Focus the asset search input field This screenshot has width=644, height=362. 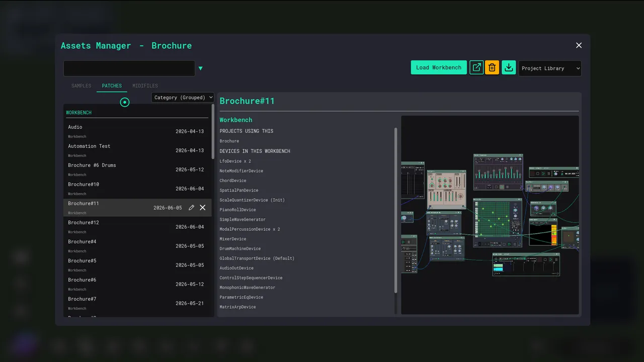point(129,68)
